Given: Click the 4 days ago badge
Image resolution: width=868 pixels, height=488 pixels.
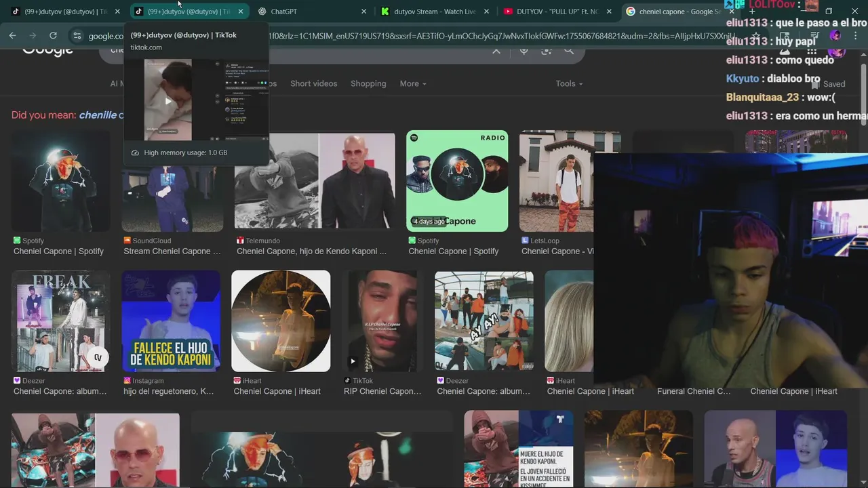Looking at the screenshot, I should [429, 222].
